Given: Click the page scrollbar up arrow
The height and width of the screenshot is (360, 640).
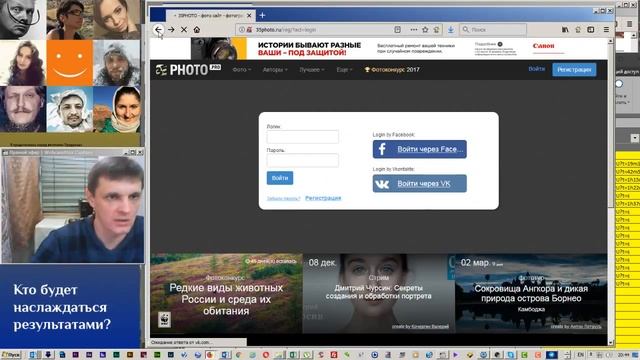Looking at the screenshot, I should (x=611, y=41).
